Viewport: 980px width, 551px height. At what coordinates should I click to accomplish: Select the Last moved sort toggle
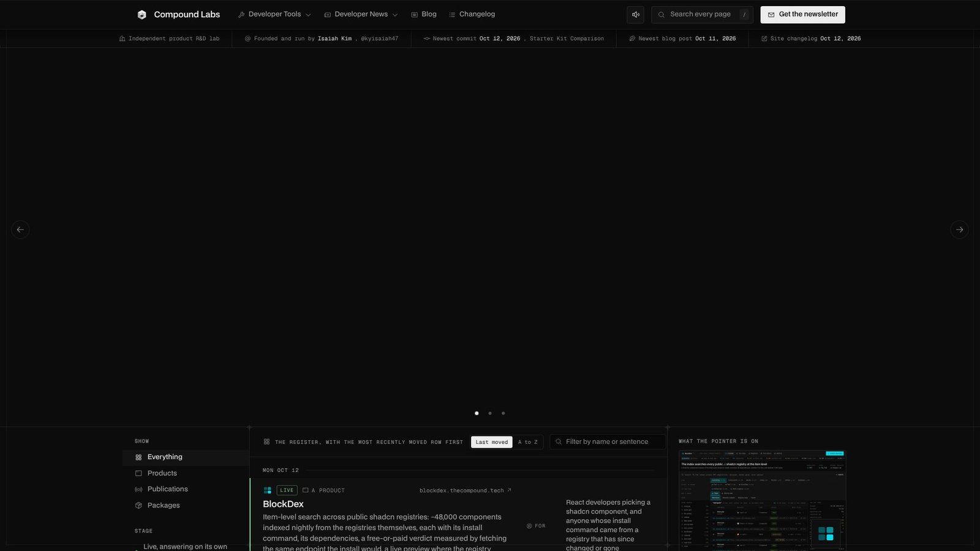(x=491, y=442)
